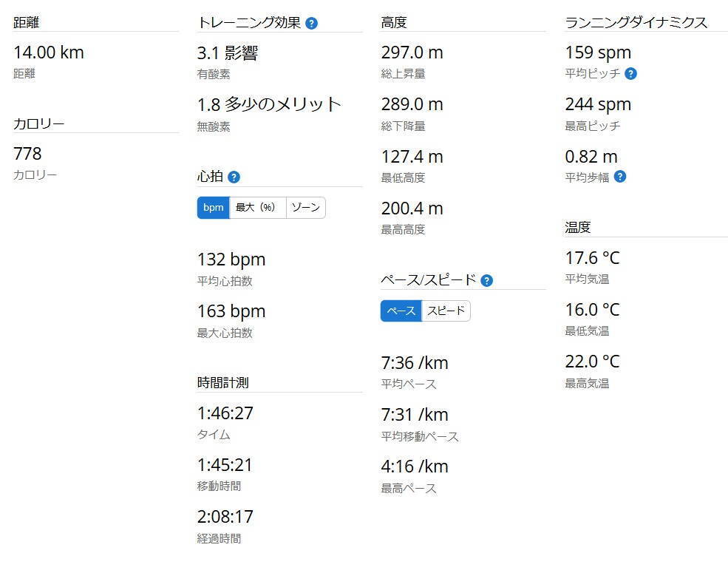The height and width of the screenshot is (573, 728).
Task: Open help icon next to ペース/スピード
Action: pos(486,280)
